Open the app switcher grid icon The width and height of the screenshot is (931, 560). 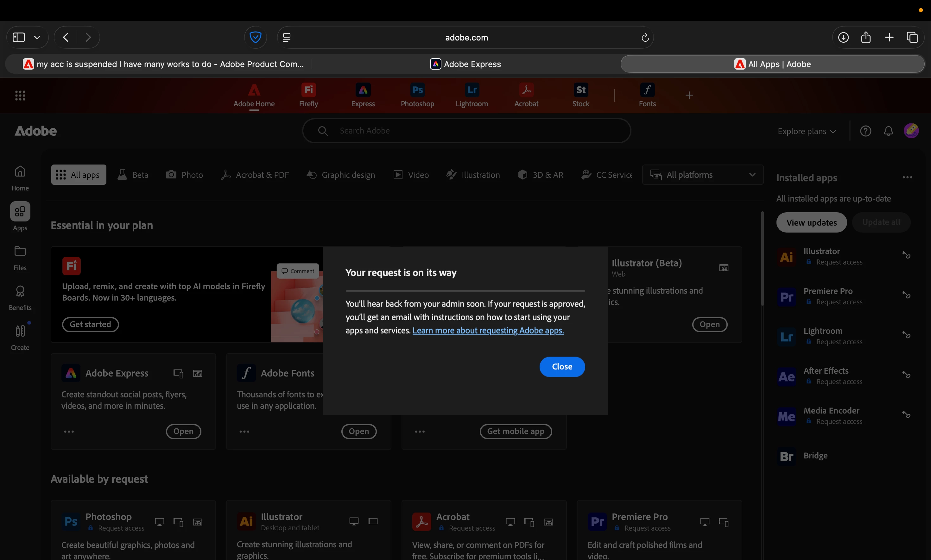coord(20,95)
